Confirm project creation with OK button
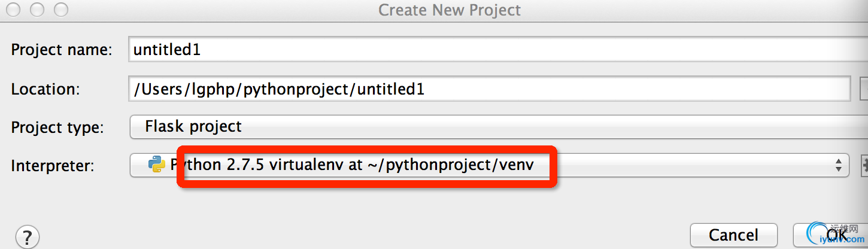This screenshot has height=249, width=868. [831, 235]
